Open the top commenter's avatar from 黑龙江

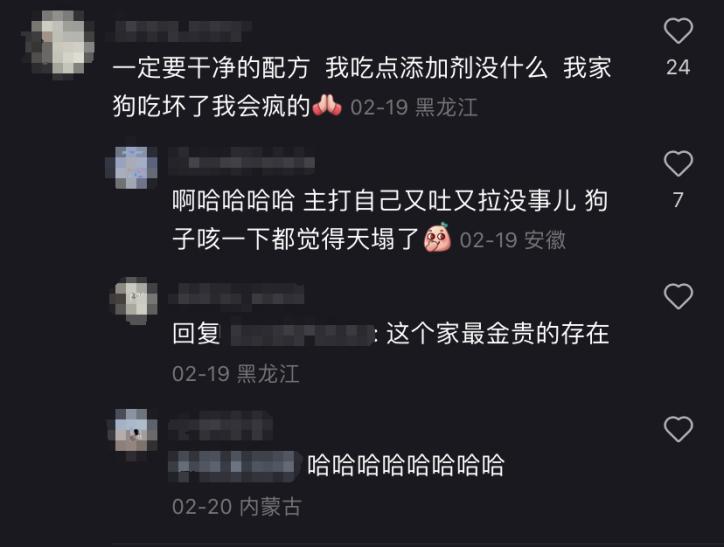coord(59,43)
